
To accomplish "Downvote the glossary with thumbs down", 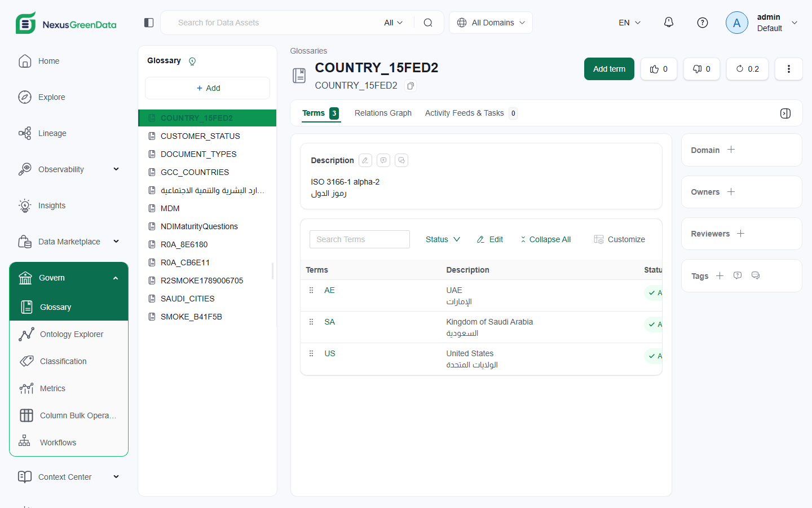I will pyautogui.click(x=701, y=69).
